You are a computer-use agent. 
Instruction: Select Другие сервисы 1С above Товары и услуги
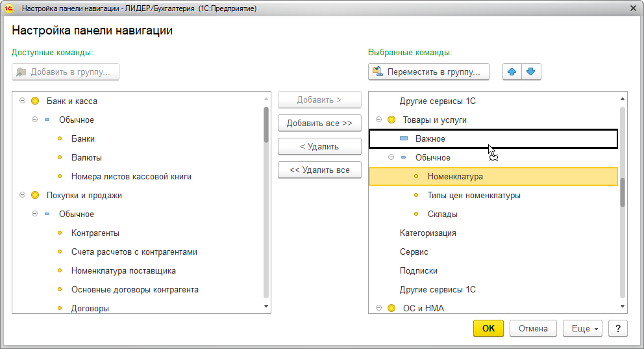[x=438, y=101]
